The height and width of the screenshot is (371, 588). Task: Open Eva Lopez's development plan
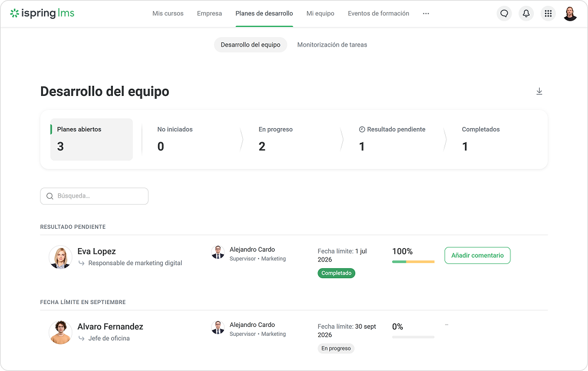point(96,251)
